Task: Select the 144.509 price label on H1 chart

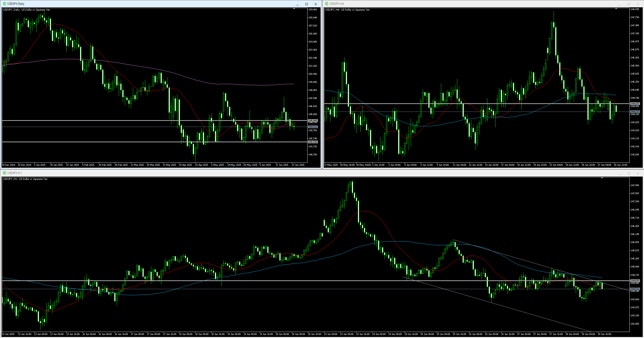Action: (635, 281)
